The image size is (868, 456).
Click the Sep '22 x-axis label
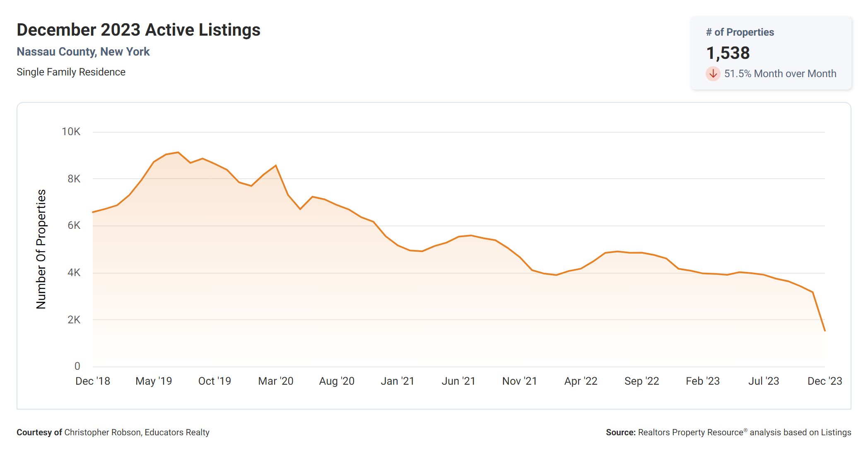click(x=642, y=381)
